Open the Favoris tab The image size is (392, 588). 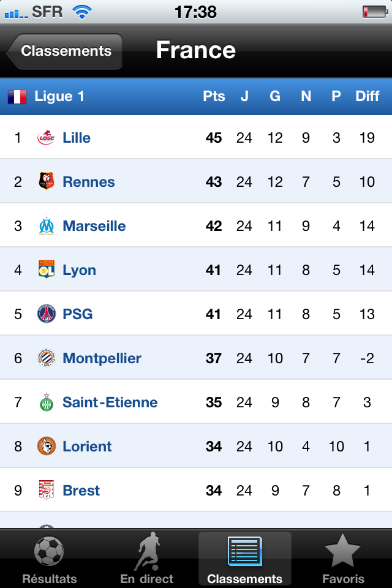click(x=343, y=559)
